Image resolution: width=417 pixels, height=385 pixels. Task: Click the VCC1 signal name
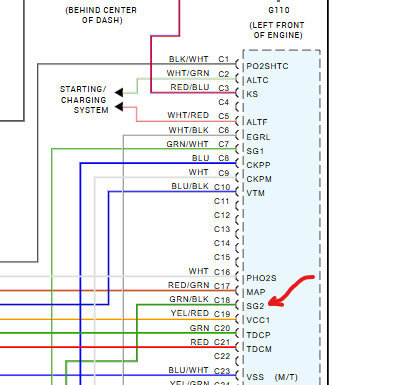coord(258,320)
